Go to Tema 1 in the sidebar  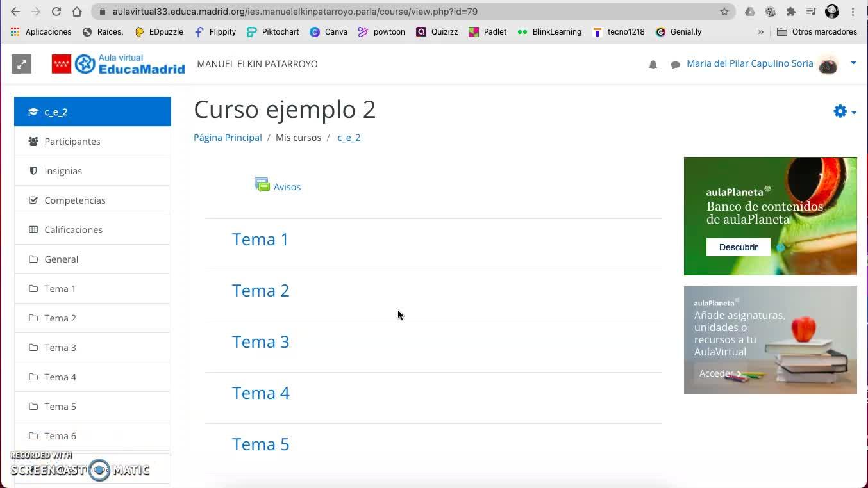92,289
